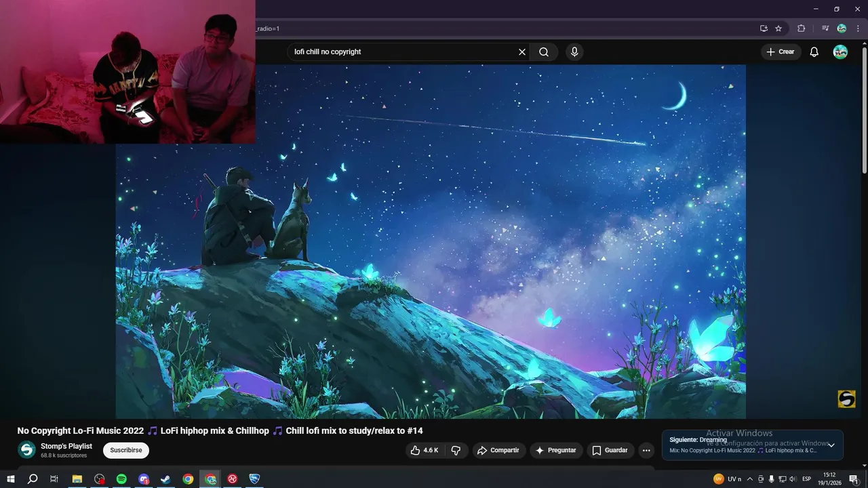Open the Windows Start menu

click(x=10, y=479)
